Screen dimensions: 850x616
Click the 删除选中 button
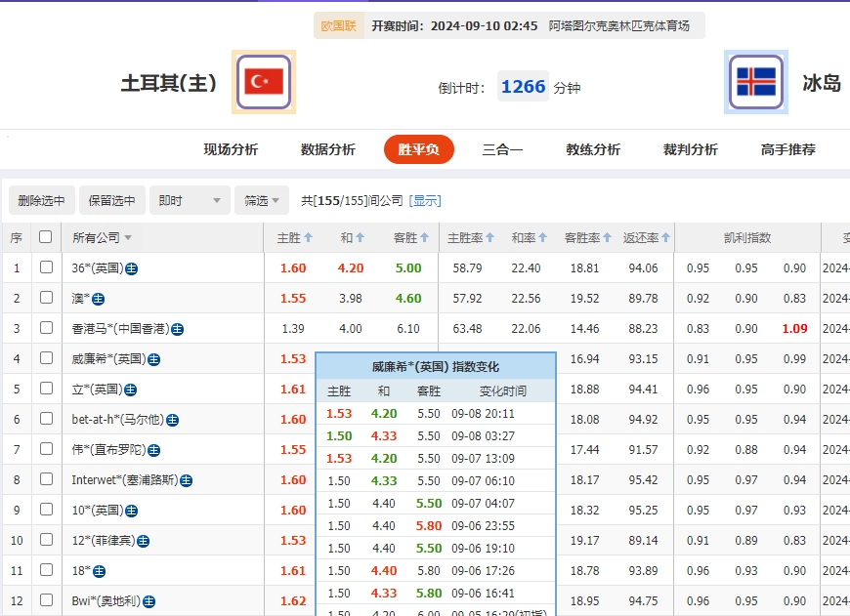tap(40, 200)
